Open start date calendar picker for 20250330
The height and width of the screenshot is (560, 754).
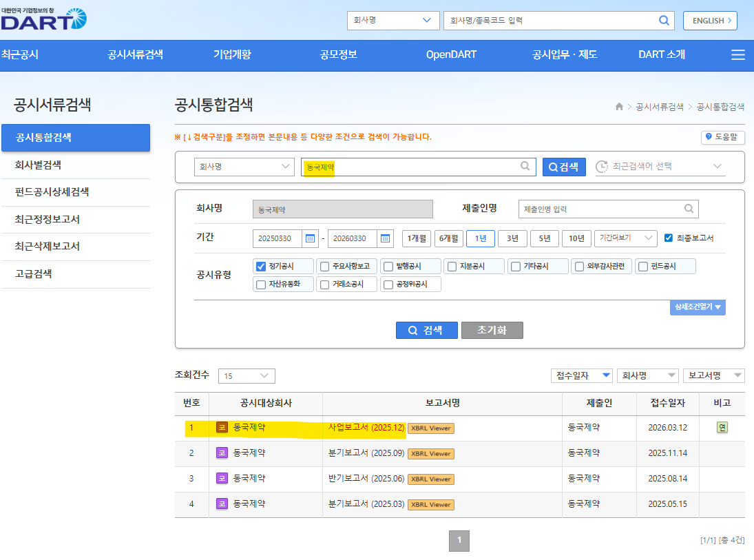310,238
